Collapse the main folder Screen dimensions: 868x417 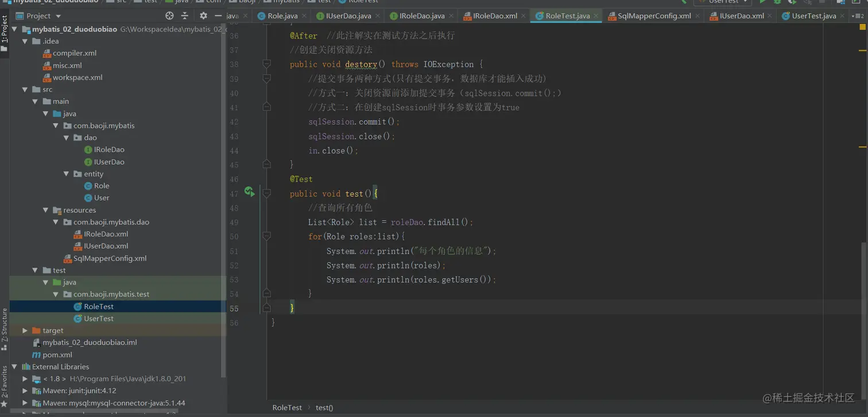35,102
